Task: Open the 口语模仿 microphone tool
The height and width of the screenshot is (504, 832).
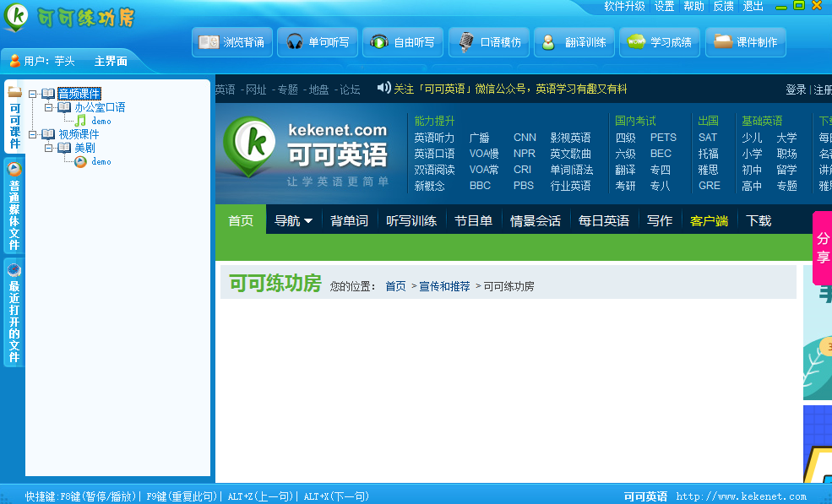Action: 489,42
